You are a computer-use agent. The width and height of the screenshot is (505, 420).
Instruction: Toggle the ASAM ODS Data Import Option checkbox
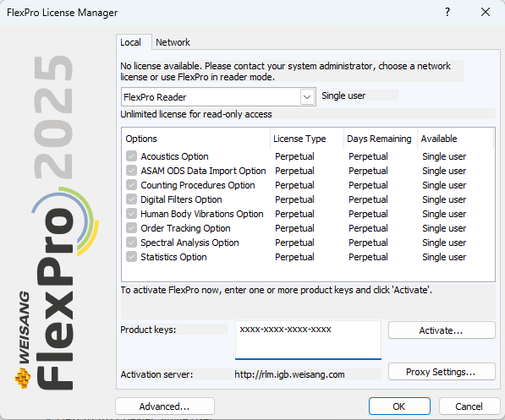pos(131,171)
